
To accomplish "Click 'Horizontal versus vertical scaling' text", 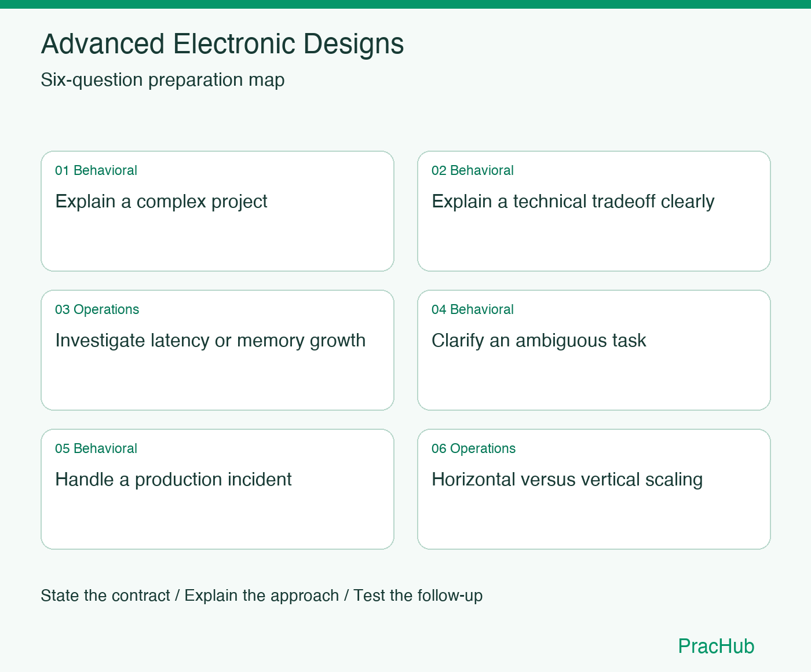I will [567, 480].
